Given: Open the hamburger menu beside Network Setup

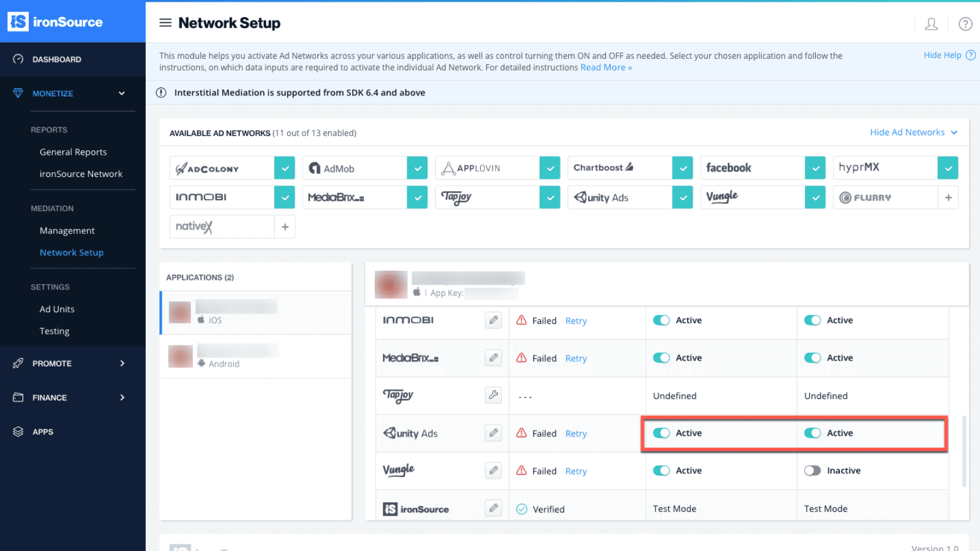Looking at the screenshot, I should 165,23.
